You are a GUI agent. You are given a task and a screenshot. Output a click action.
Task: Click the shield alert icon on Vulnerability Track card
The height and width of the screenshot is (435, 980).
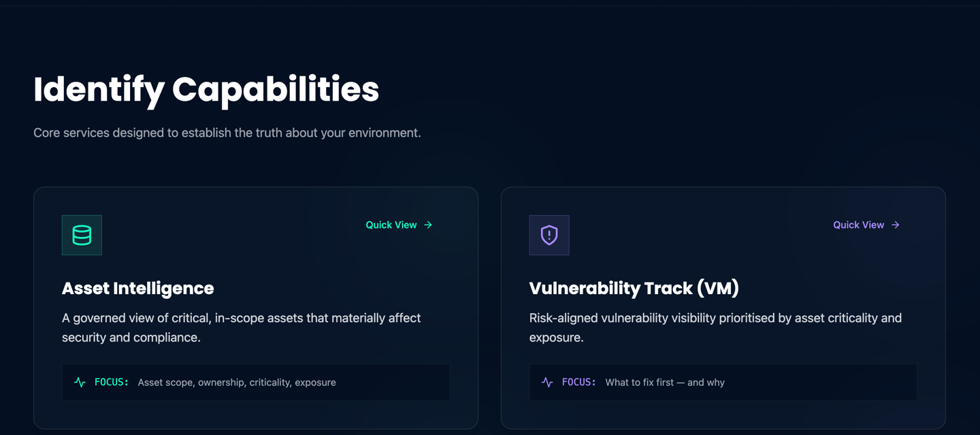tap(549, 235)
